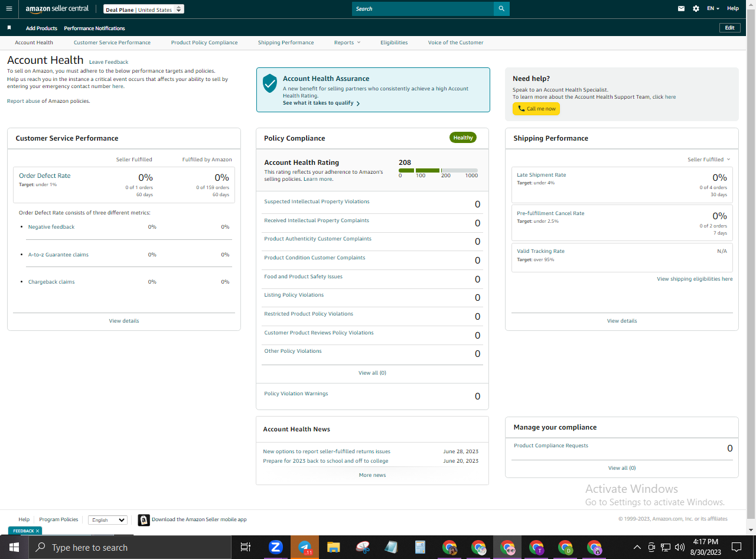Image resolution: width=756 pixels, height=559 pixels.
Task: Go to the Eligibilities tab
Action: [x=394, y=43]
